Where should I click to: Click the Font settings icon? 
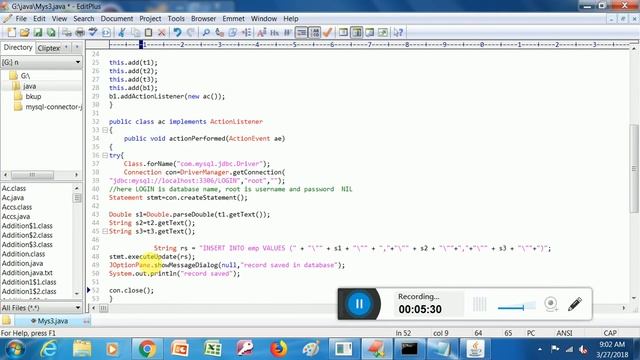pos(262,32)
